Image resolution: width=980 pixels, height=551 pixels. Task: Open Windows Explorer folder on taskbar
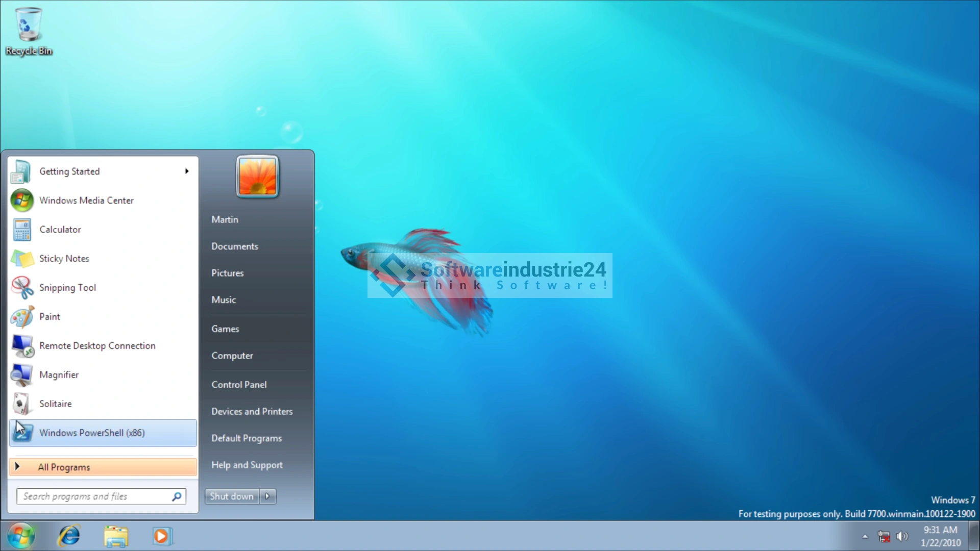point(116,536)
